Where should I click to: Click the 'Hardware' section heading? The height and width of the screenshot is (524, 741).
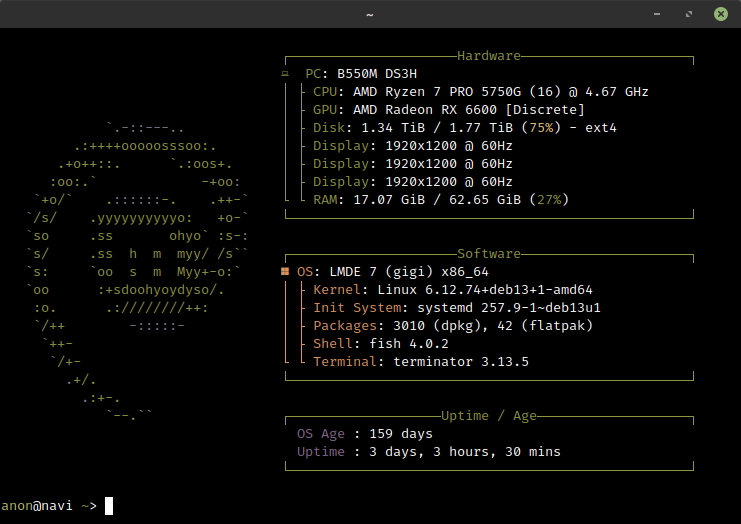click(489, 56)
